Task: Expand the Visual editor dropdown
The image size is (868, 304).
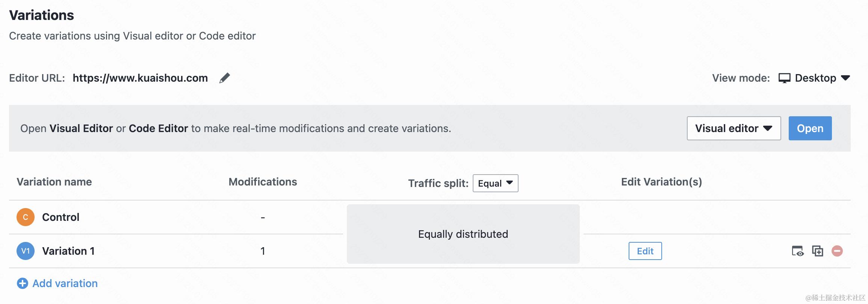Action: coord(734,128)
